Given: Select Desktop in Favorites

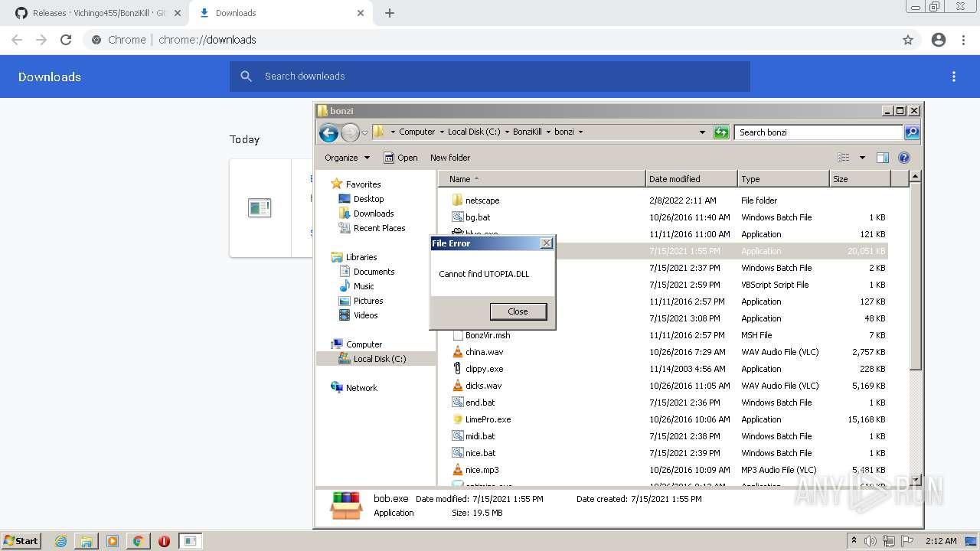Looking at the screenshot, I should [x=368, y=199].
